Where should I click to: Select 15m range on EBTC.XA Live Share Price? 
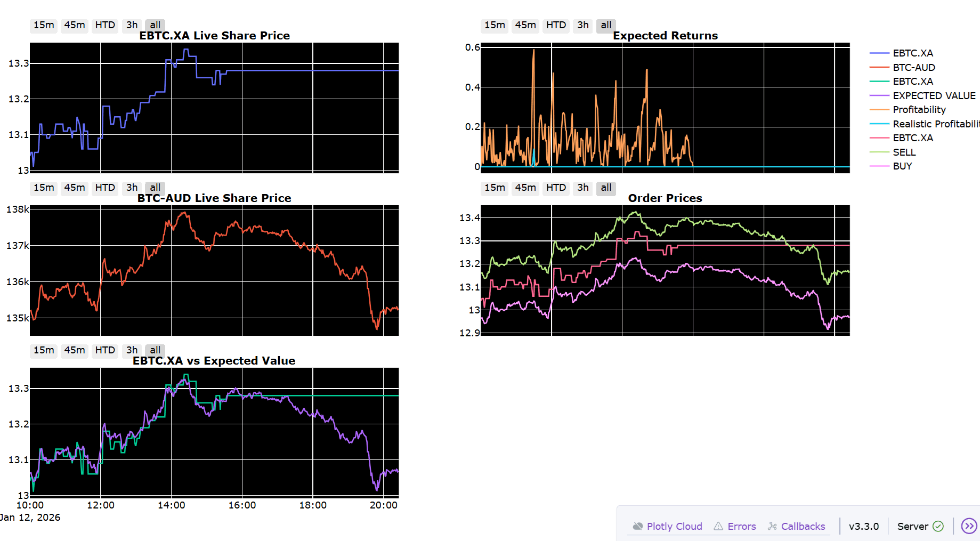point(44,25)
